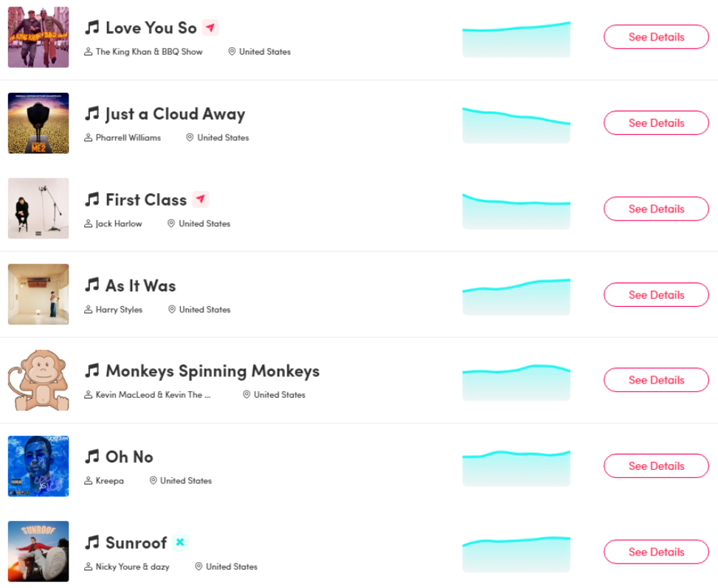Click the music note icon next to As It Was
The image size is (718, 588).
92,285
